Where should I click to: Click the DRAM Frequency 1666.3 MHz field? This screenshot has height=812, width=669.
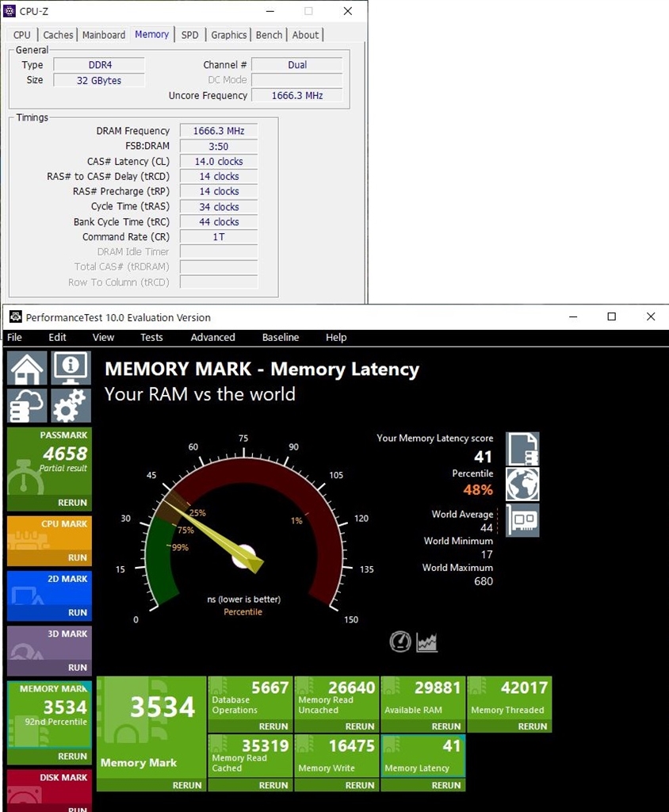point(219,131)
